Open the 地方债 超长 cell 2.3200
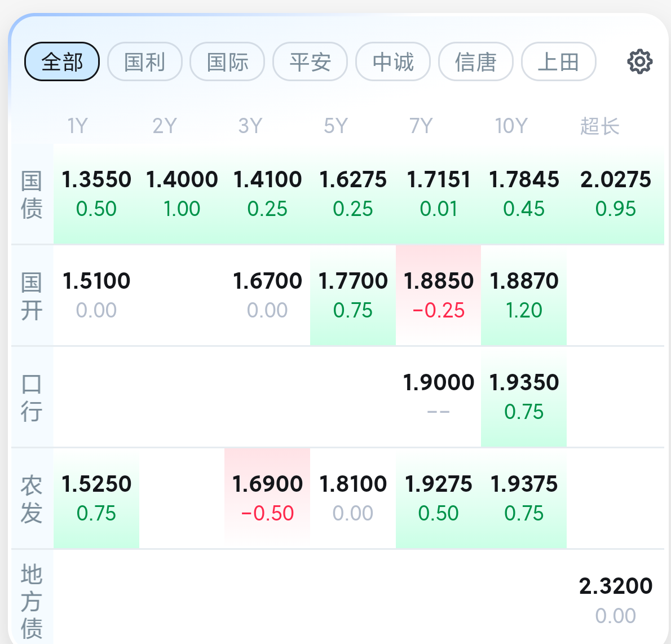 pyautogui.click(x=615, y=600)
